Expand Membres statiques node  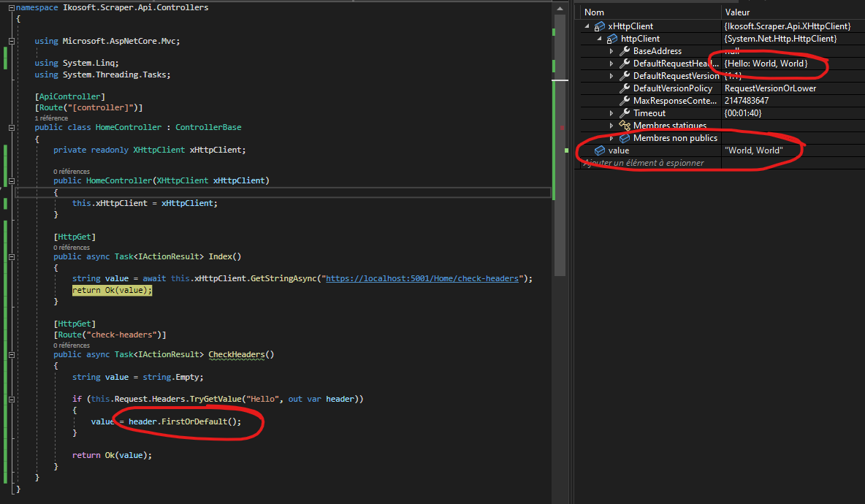[x=611, y=126]
